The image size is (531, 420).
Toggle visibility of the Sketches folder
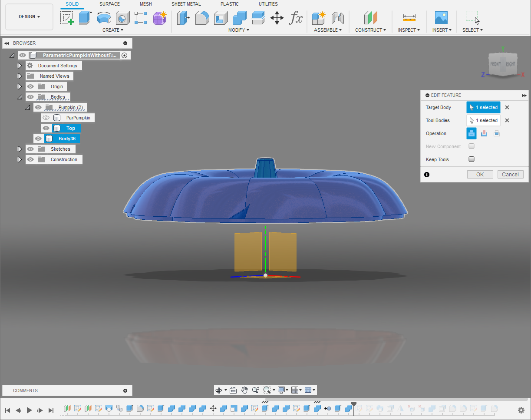click(x=30, y=149)
